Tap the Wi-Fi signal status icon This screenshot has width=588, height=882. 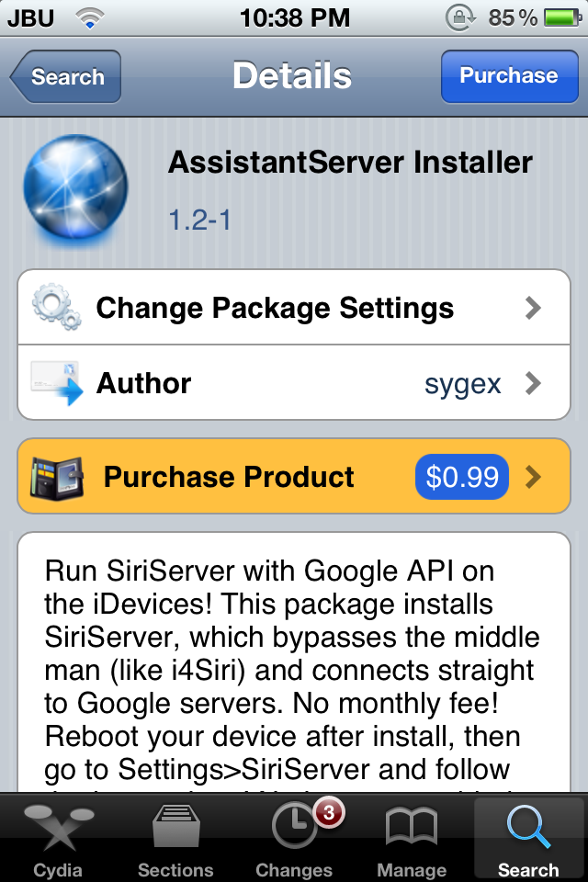coord(89,18)
